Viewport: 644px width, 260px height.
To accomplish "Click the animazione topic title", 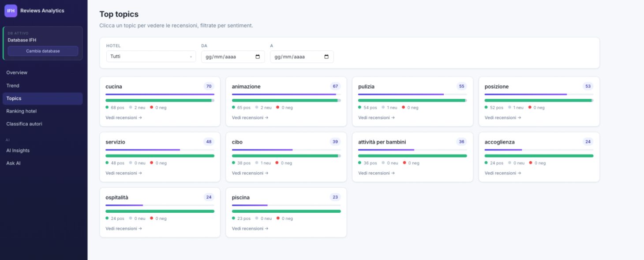I will (x=246, y=87).
